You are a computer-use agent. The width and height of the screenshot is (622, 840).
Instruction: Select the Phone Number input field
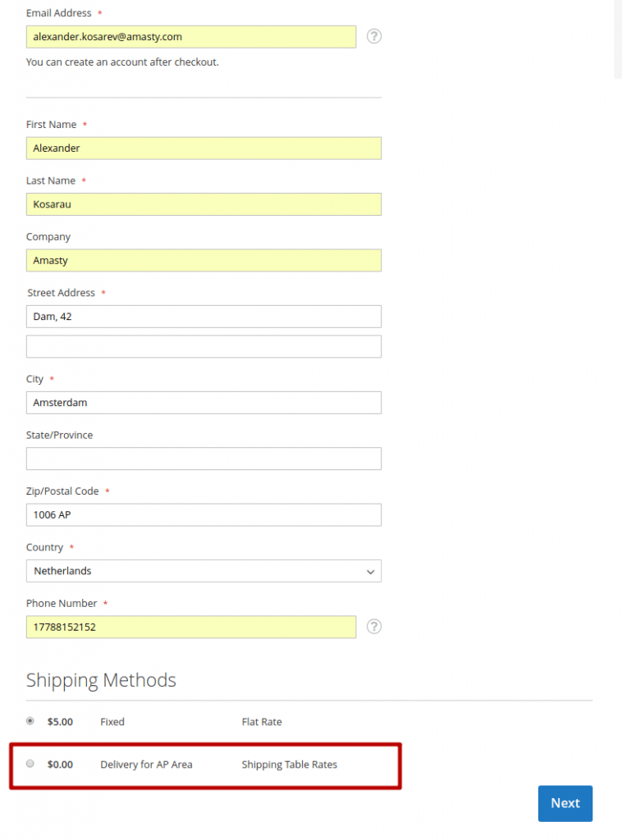(191, 627)
